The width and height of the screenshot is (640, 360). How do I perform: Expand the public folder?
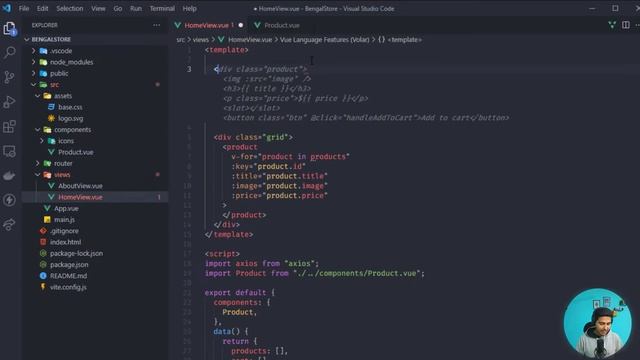(59, 73)
